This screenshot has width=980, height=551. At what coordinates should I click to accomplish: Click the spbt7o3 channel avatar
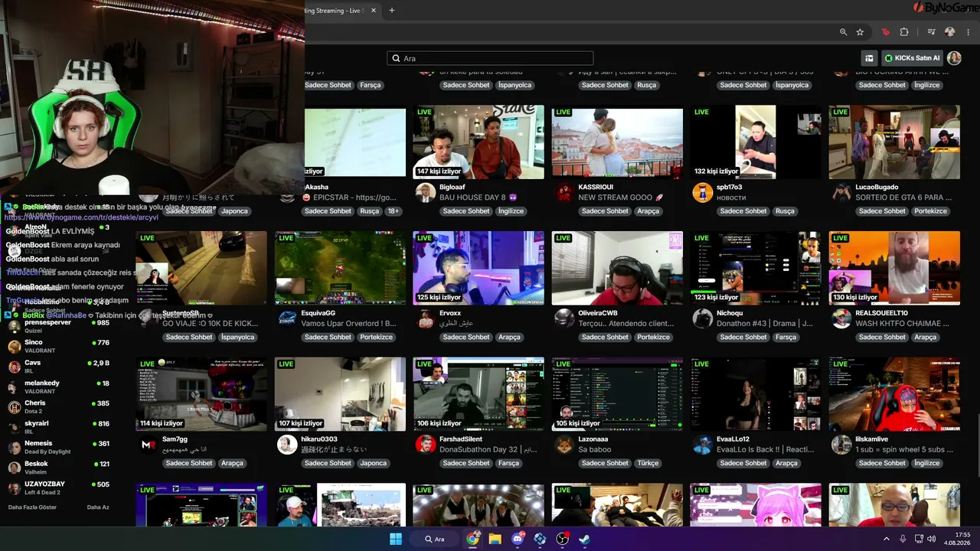click(x=703, y=193)
